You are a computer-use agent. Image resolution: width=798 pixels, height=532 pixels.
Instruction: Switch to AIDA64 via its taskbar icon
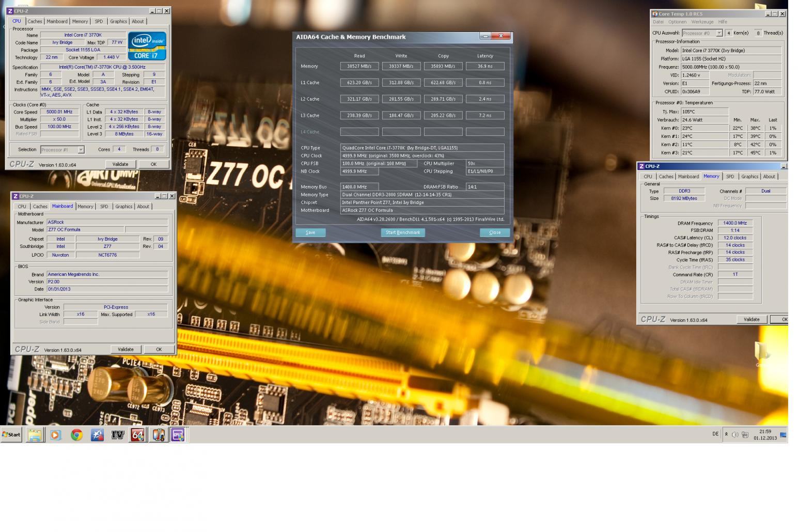tap(137, 435)
